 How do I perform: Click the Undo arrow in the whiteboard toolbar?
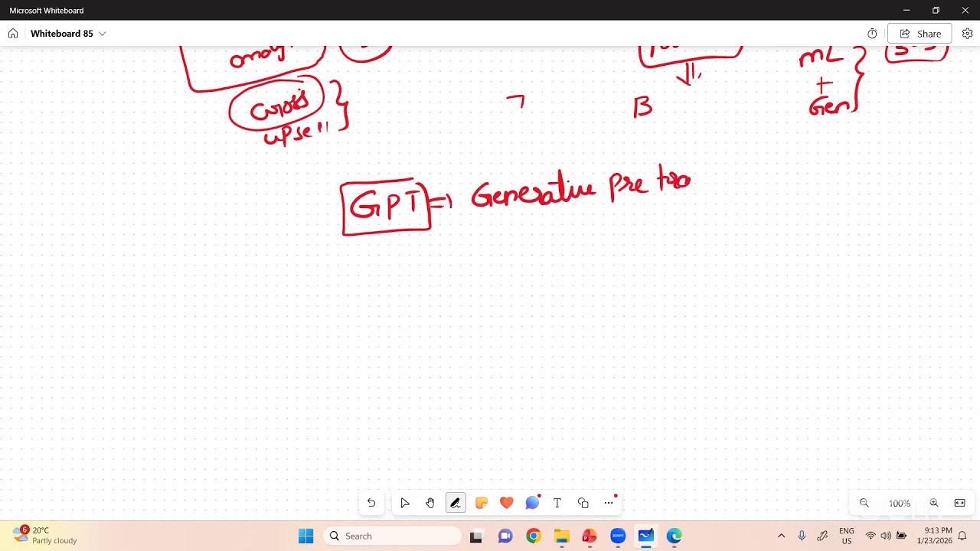[371, 503]
